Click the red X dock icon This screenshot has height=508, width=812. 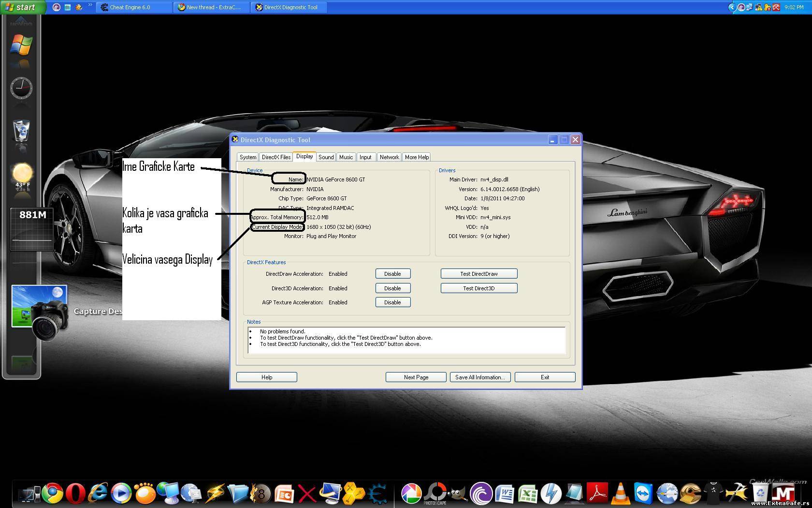pyautogui.click(x=307, y=494)
